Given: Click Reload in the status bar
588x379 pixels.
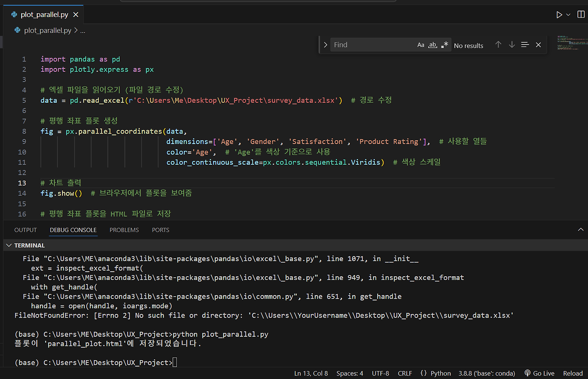Looking at the screenshot, I should (573, 373).
